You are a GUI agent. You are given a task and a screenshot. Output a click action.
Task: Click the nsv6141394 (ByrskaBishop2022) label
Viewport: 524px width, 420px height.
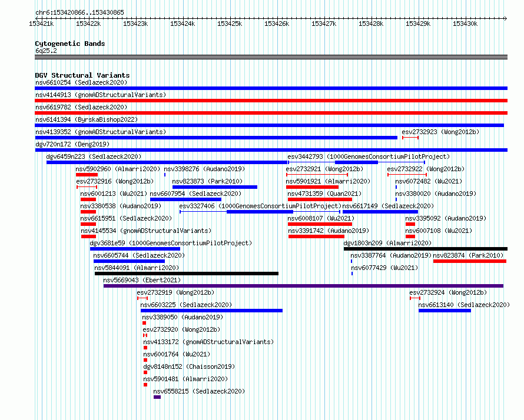(x=87, y=119)
